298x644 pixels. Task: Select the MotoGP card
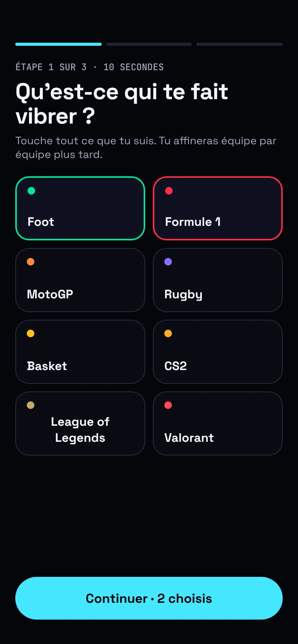click(x=80, y=280)
